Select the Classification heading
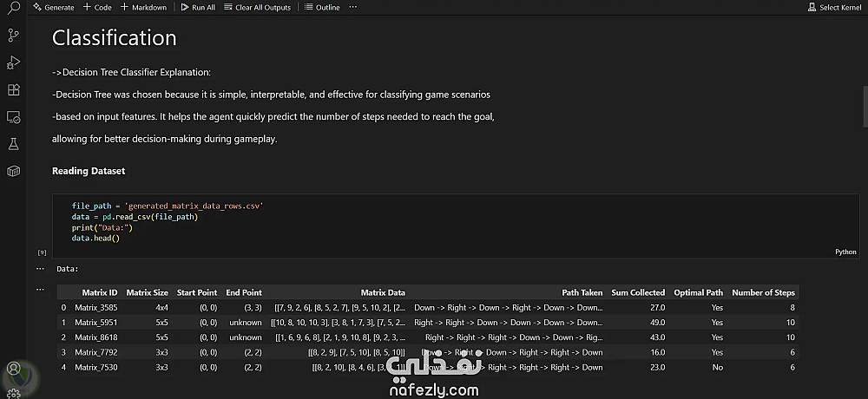Image resolution: width=868 pixels, height=399 pixels. tap(114, 37)
